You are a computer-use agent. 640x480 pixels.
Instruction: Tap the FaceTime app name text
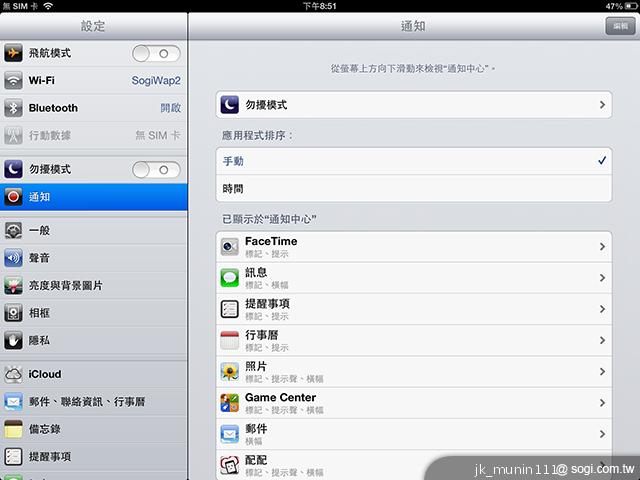pos(271,241)
